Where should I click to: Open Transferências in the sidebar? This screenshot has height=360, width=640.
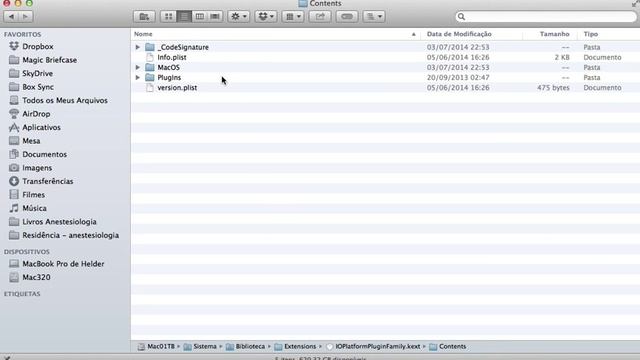pyautogui.click(x=47, y=181)
